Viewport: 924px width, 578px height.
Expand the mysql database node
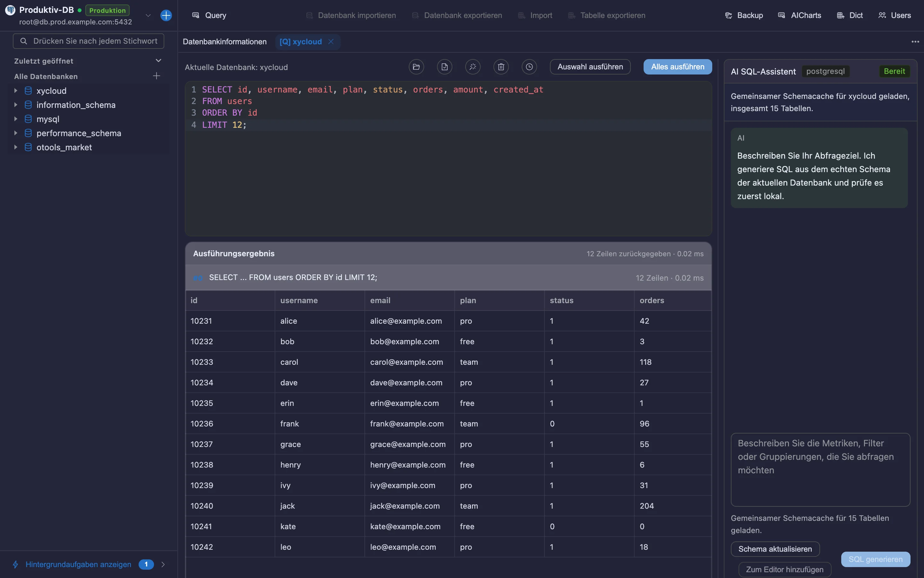click(x=16, y=119)
